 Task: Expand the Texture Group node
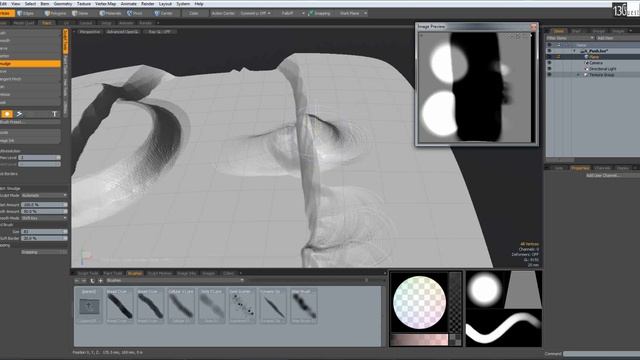point(578,75)
